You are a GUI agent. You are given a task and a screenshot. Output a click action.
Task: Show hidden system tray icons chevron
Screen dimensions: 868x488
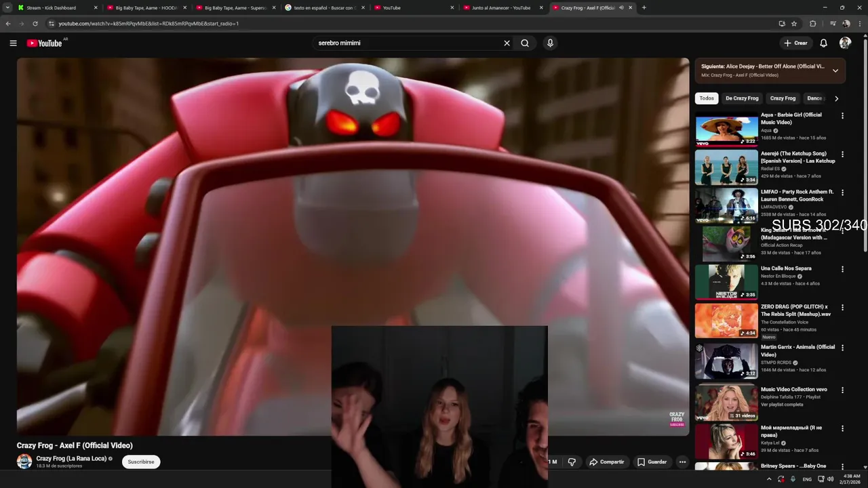point(768,479)
